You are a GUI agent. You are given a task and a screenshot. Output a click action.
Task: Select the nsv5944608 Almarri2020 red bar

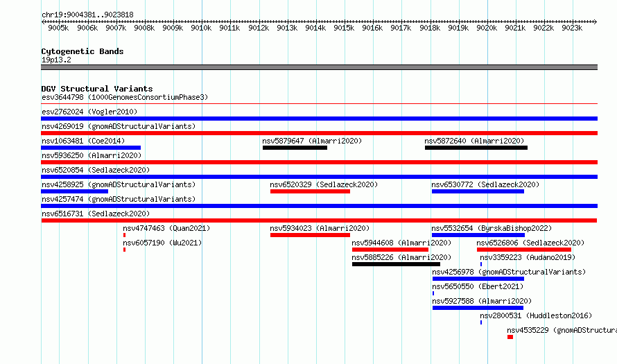[390, 250]
